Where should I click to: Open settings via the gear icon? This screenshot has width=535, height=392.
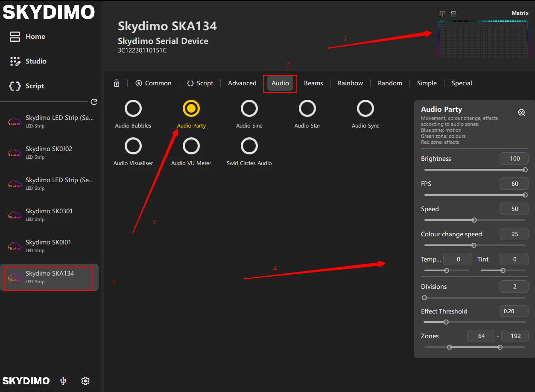(x=85, y=381)
